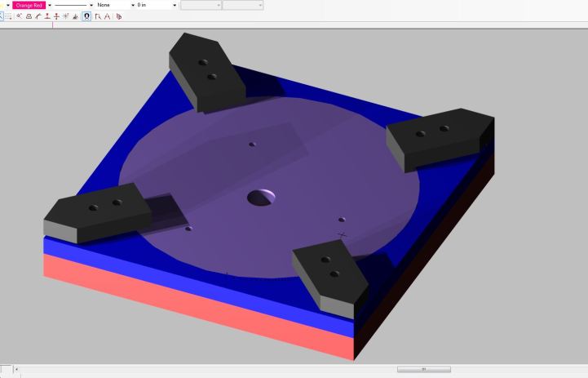The width and height of the screenshot is (588, 378).
Task: Click the center hole of the purple disc
Action: click(261, 198)
